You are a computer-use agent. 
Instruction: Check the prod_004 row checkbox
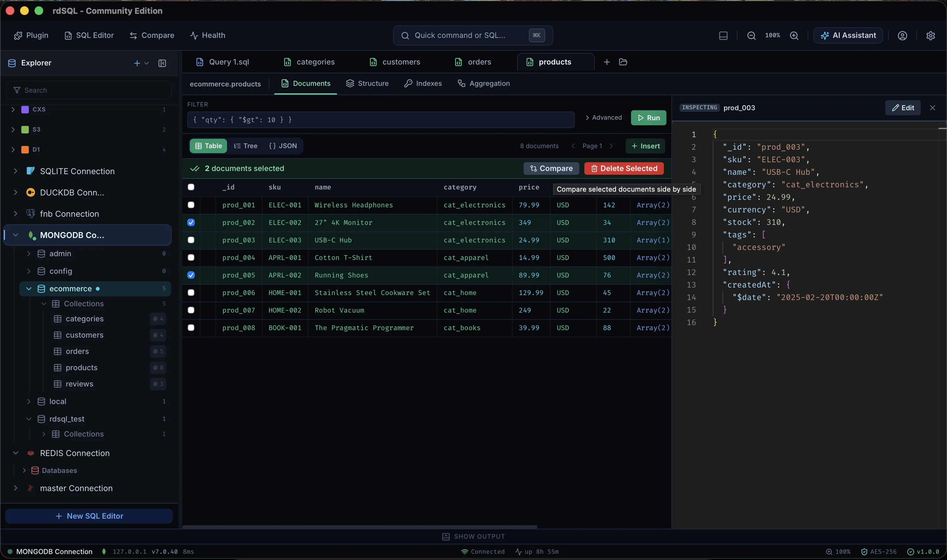click(x=191, y=257)
